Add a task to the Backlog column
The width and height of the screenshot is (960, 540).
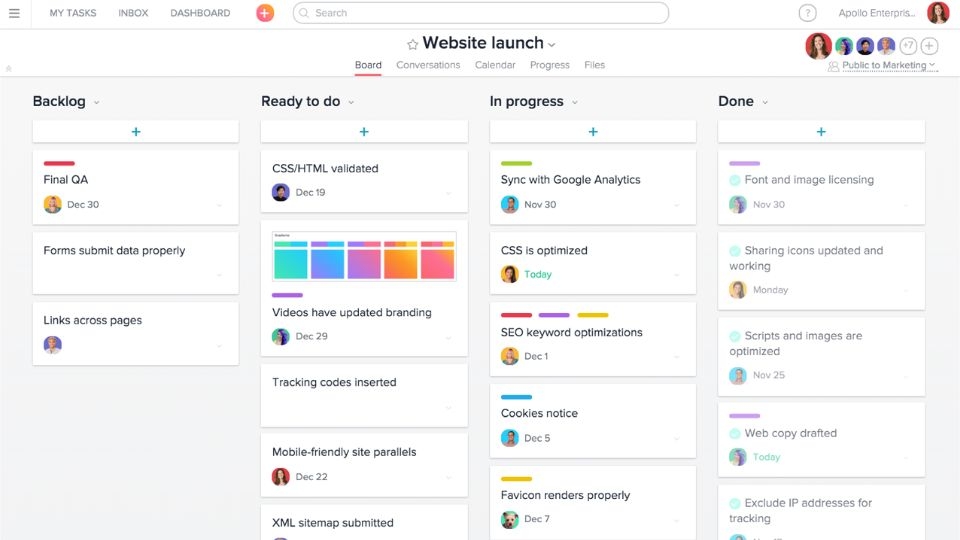[x=136, y=132]
